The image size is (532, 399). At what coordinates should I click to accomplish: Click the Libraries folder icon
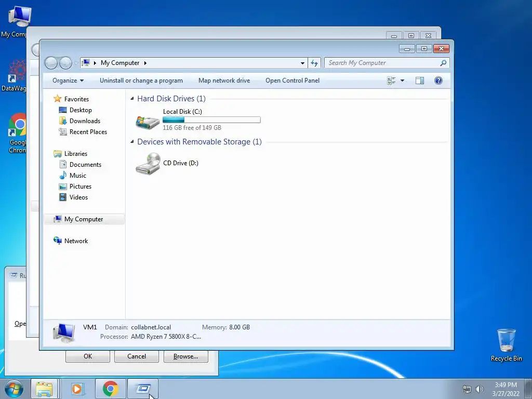coord(57,154)
